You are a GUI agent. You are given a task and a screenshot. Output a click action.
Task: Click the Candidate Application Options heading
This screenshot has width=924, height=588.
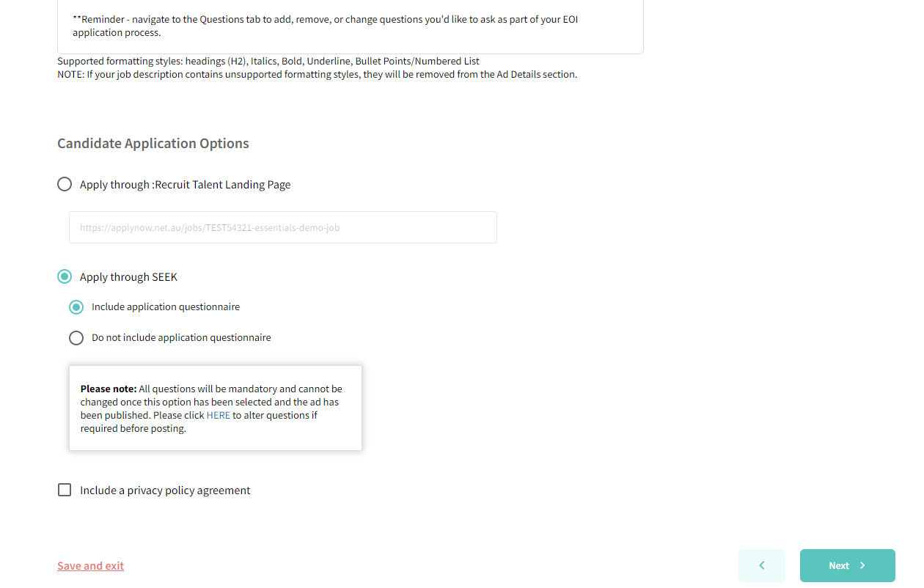[x=153, y=143]
